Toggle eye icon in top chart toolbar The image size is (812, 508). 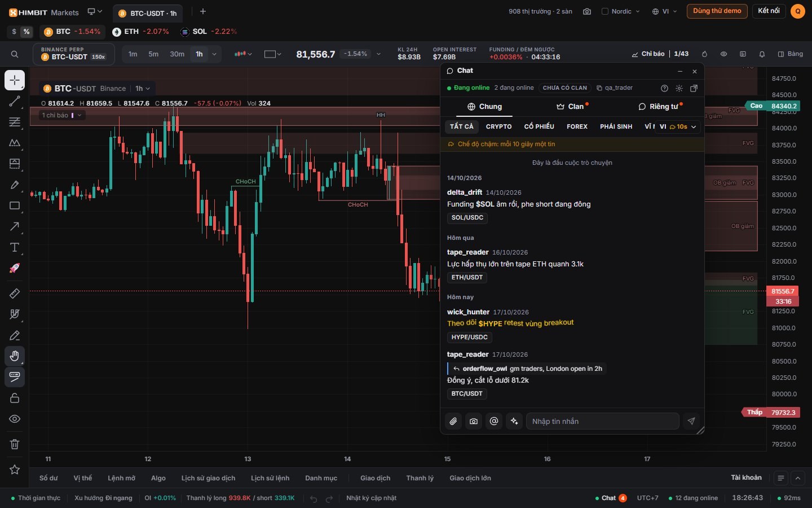723,54
